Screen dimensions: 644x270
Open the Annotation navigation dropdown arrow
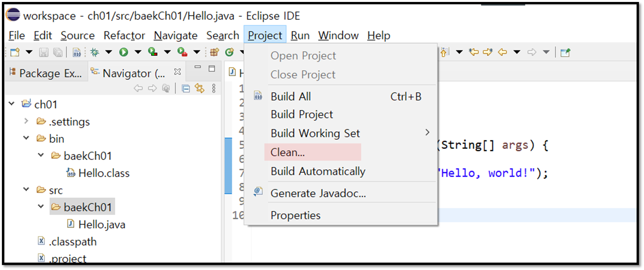[x=459, y=52]
